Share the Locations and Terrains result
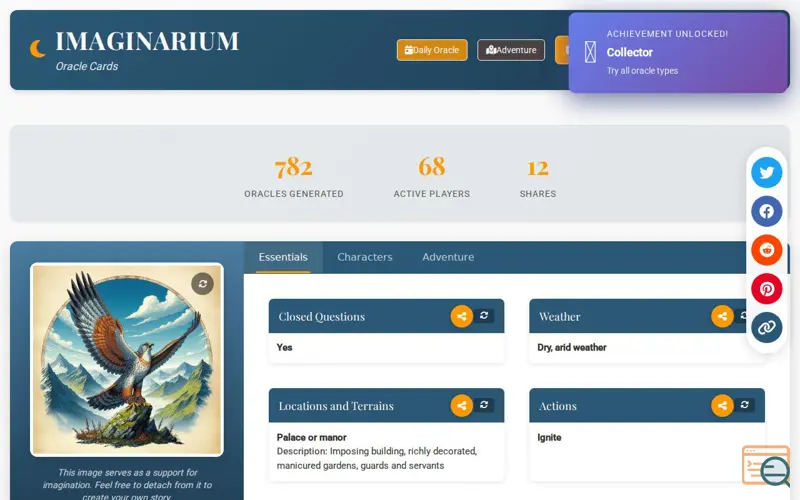This screenshot has width=800, height=500. click(462, 406)
